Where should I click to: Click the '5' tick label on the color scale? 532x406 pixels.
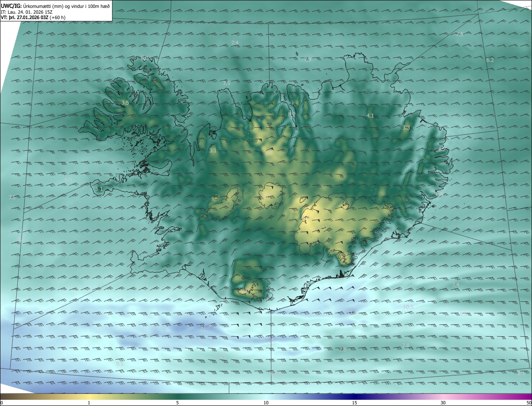[177, 403]
